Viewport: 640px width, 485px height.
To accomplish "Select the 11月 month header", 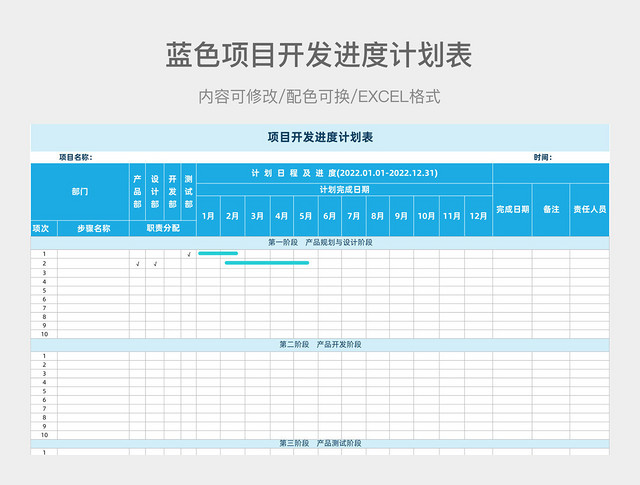I will pos(451,216).
